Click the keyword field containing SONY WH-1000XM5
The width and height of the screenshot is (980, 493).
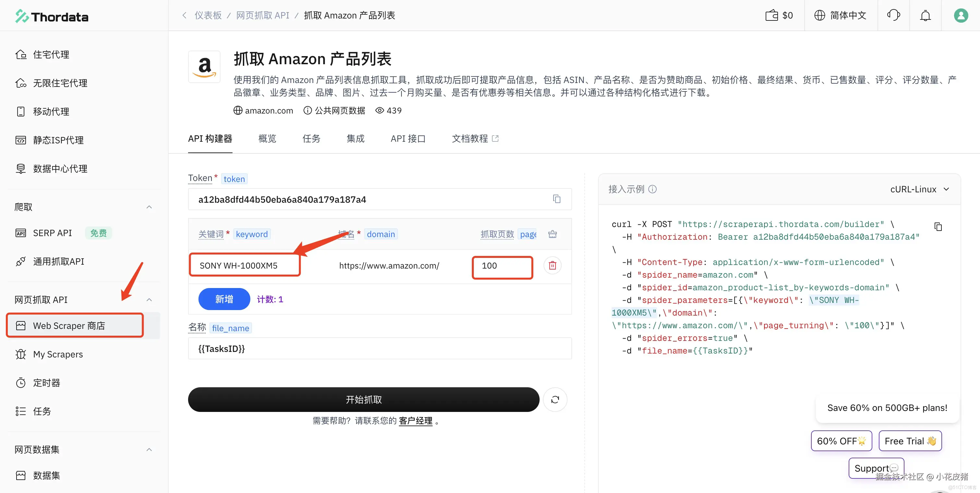245,266
